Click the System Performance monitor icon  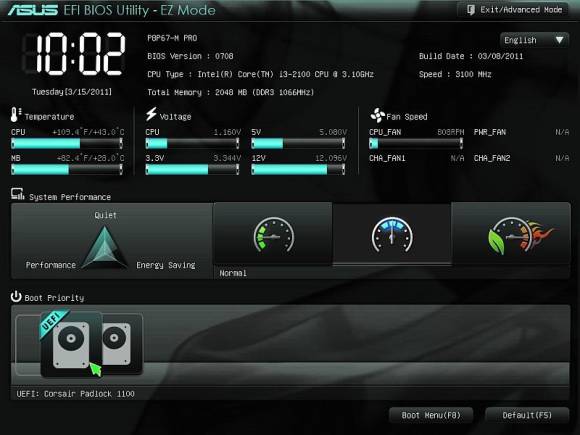click(17, 194)
